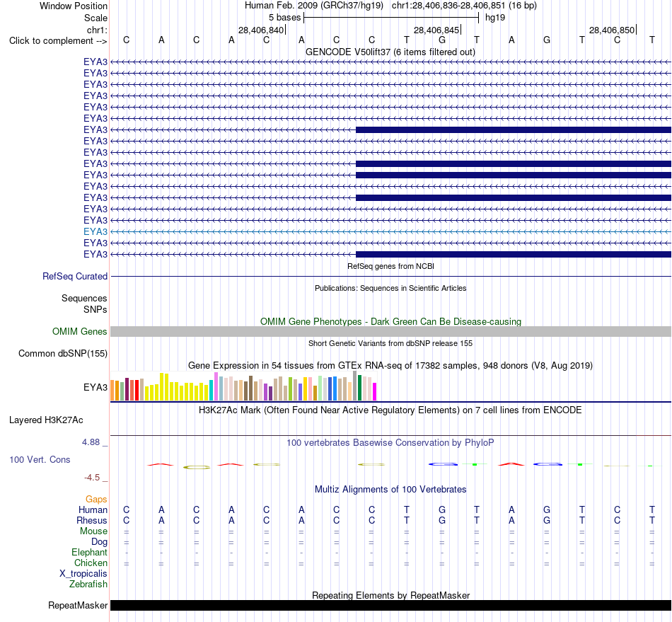Image resolution: width=672 pixels, height=622 pixels.
Task: Click the 'RepeatMasker' track label
Action: (78, 605)
